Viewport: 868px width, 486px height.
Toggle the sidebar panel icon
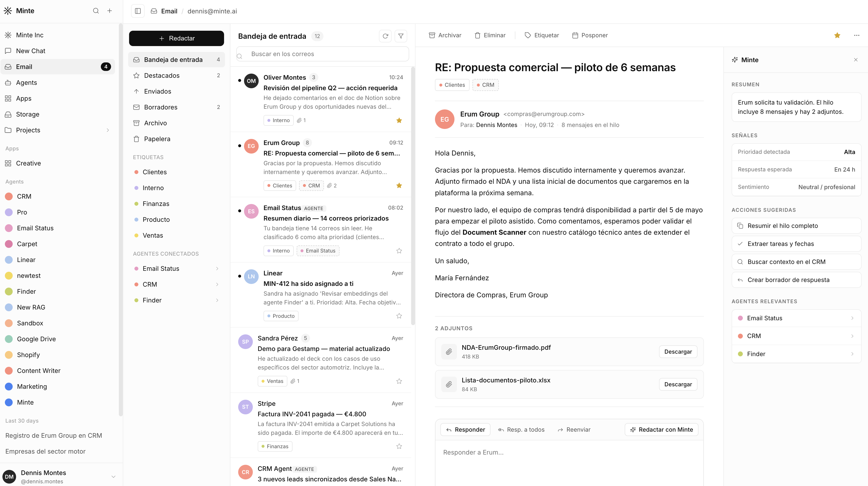[x=138, y=11]
